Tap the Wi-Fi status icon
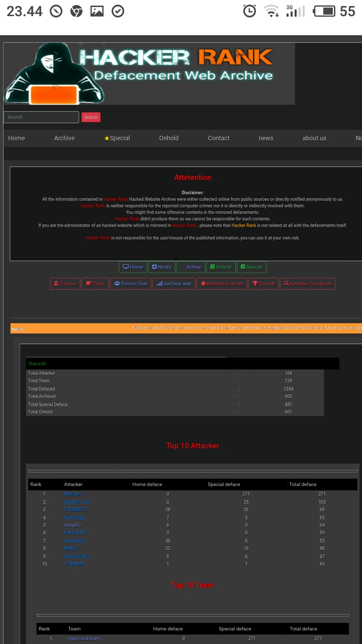 [x=271, y=11]
